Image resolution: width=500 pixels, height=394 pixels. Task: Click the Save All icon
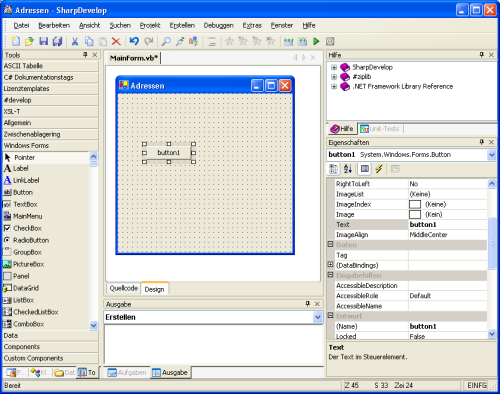coord(57,41)
